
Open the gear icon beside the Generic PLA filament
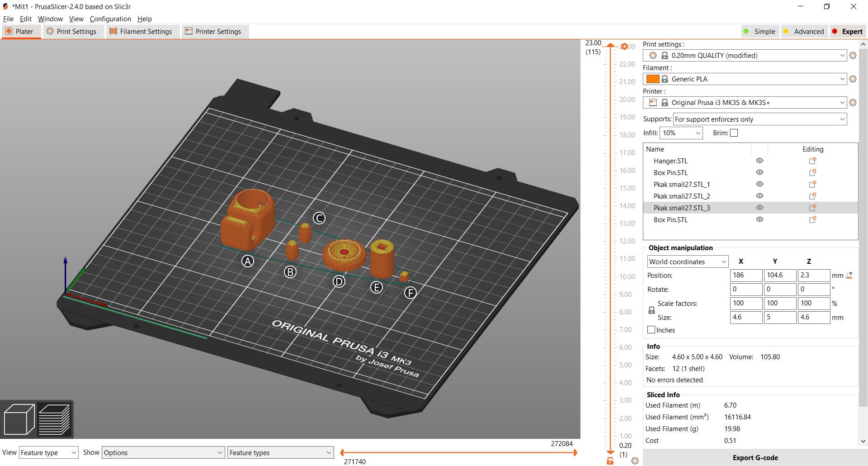[853, 79]
